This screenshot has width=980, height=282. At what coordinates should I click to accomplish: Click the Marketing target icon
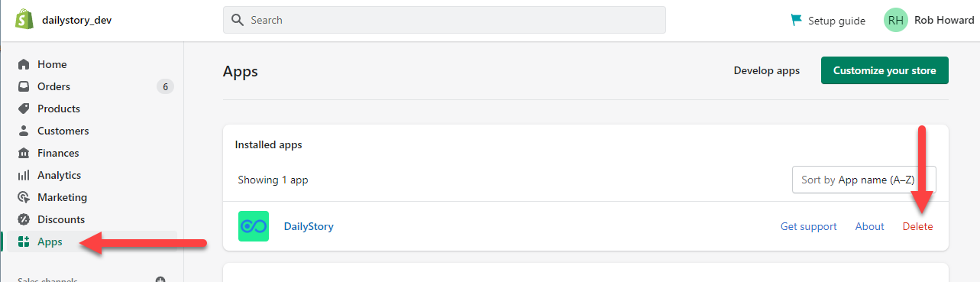click(24, 197)
